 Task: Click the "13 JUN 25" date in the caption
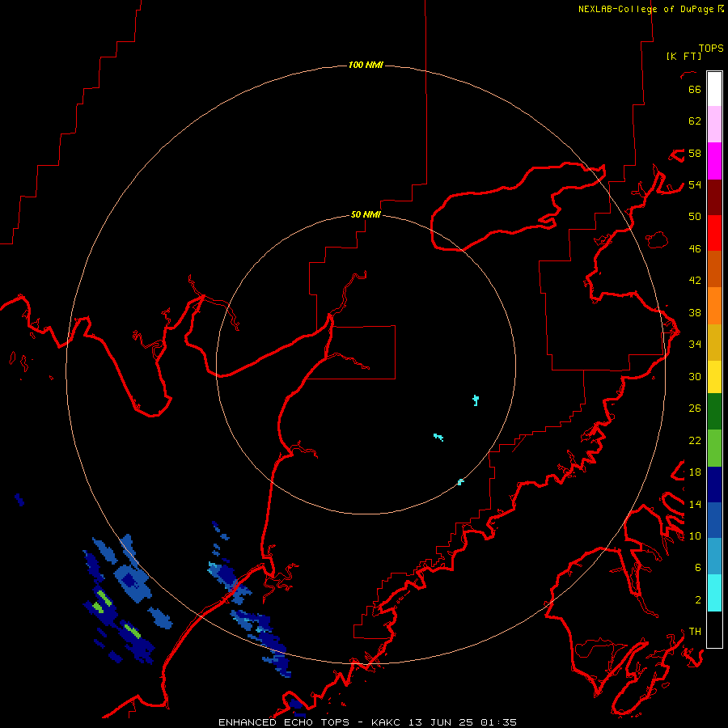[x=441, y=722]
